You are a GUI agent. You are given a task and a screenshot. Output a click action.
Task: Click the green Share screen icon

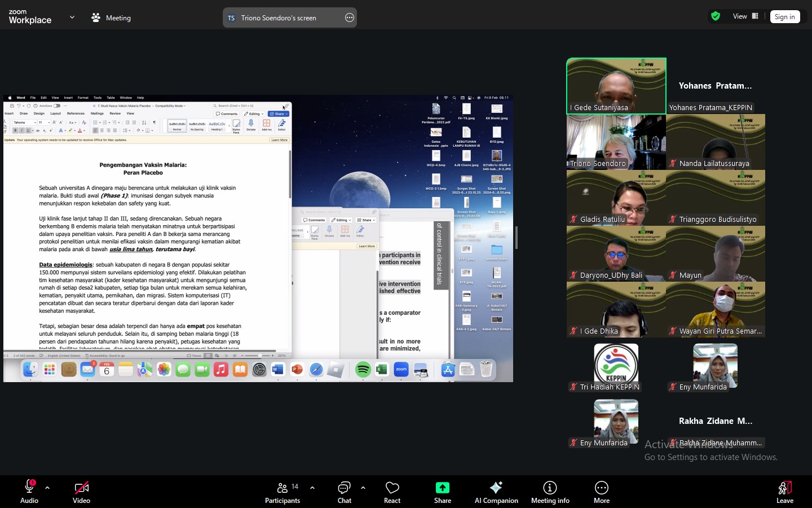click(x=442, y=488)
